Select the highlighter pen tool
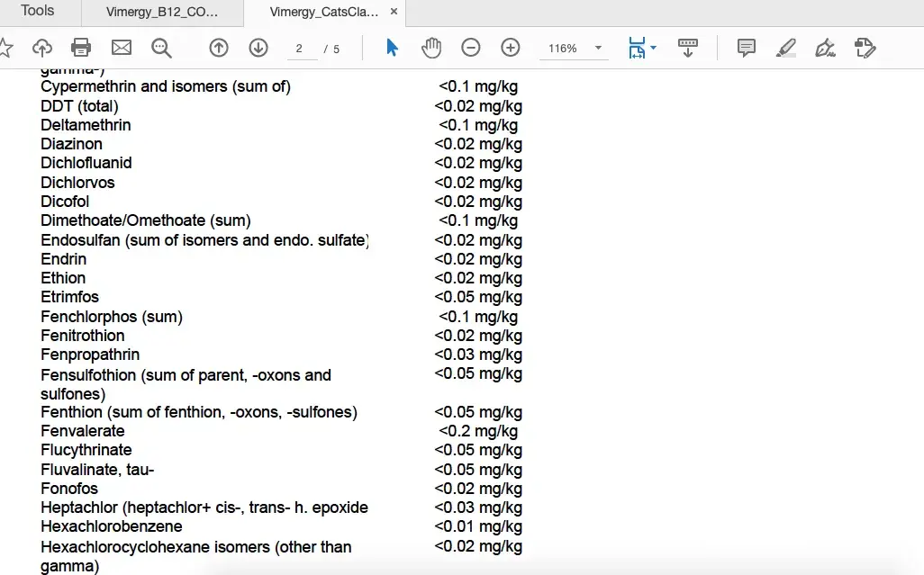Screen dimensions: 924x575 click(x=786, y=48)
